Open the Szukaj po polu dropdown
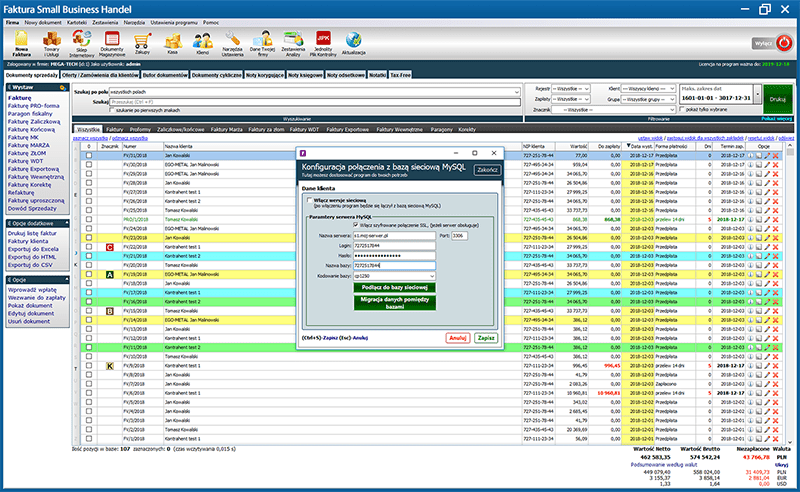Viewport: 800px width, 492px height. pos(315,92)
